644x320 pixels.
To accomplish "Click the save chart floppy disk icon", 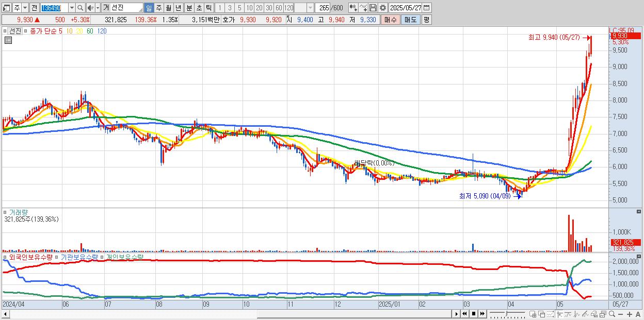I will click(373, 8).
